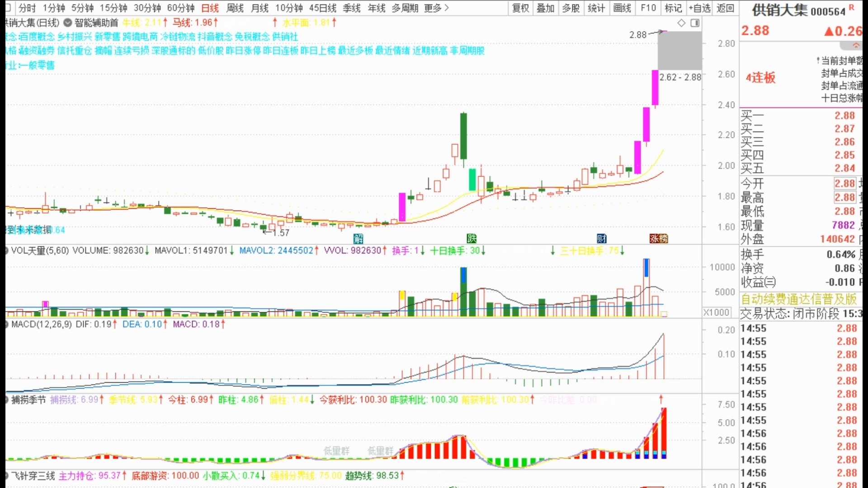Click 返回 to go back

pos(726,8)
